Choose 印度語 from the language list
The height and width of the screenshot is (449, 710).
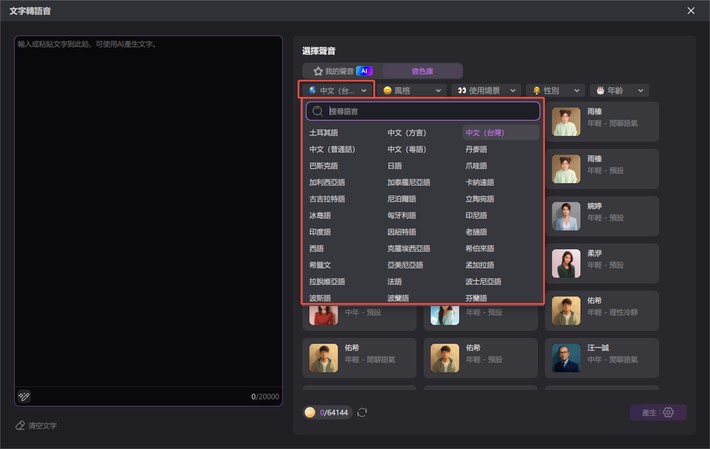[320, 232]
